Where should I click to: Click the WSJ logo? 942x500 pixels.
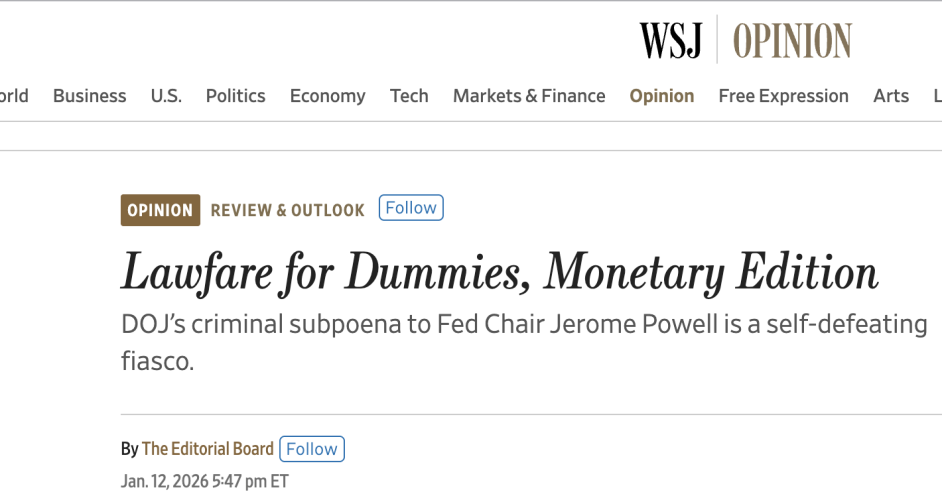pyautogui.click(x=671, y=40)
